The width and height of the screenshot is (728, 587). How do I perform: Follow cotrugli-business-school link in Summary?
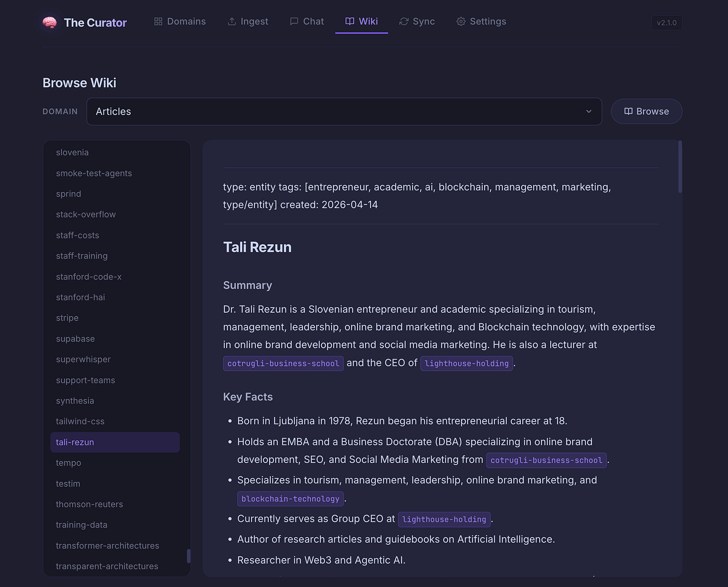tap(283, 363)
